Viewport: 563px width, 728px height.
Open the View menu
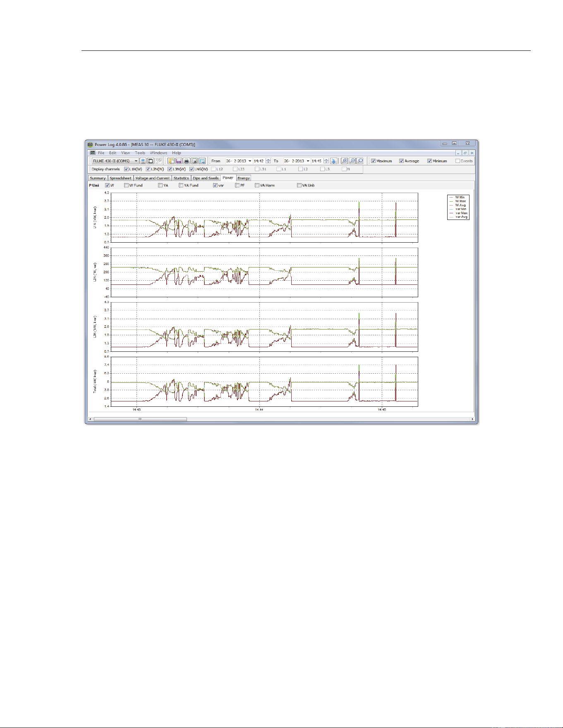(x=125, y=153)
